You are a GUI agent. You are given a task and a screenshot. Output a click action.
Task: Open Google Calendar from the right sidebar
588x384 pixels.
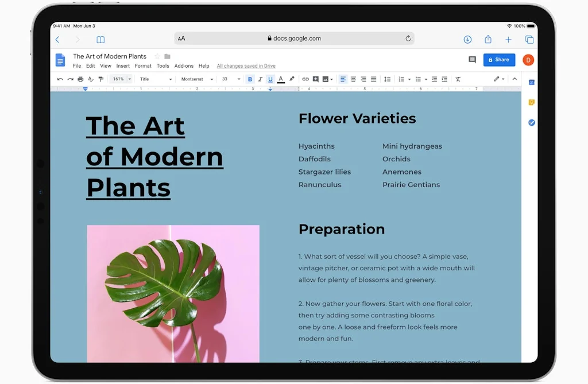530,82
